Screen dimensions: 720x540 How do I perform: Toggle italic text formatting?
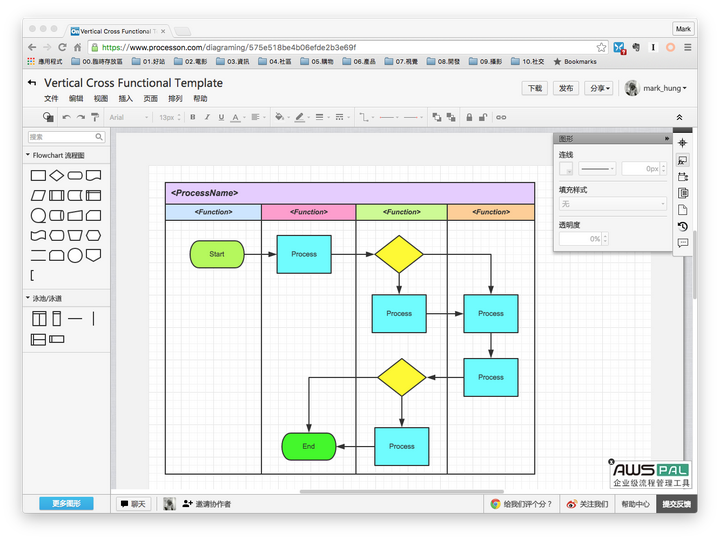tap(207, 118)
